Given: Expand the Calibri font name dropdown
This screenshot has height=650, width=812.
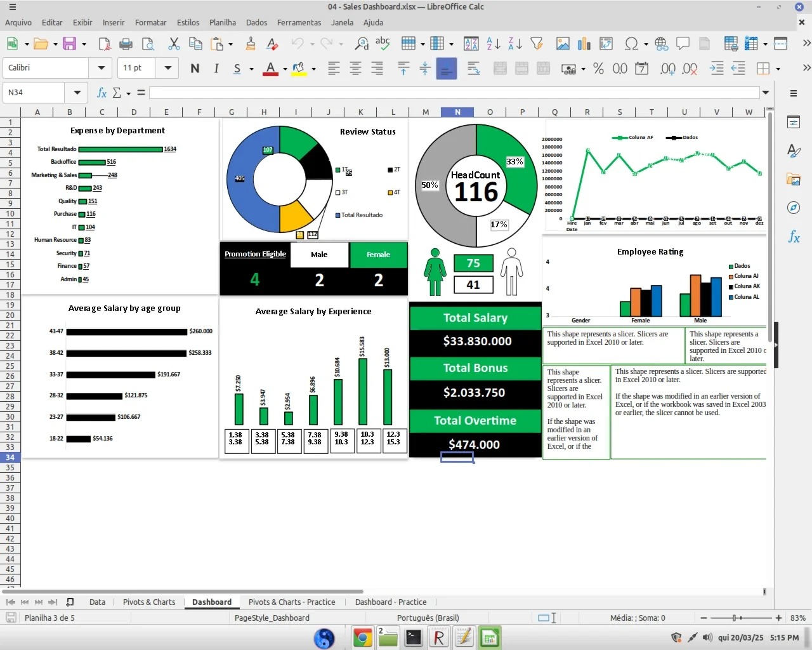Looking at the screenshot, I should [x=101, y=68].
